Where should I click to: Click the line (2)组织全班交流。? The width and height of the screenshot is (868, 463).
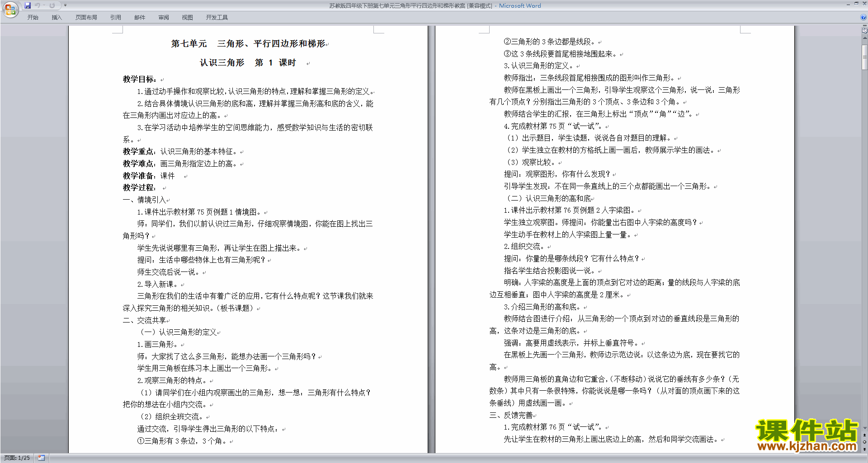pos(172,416)
